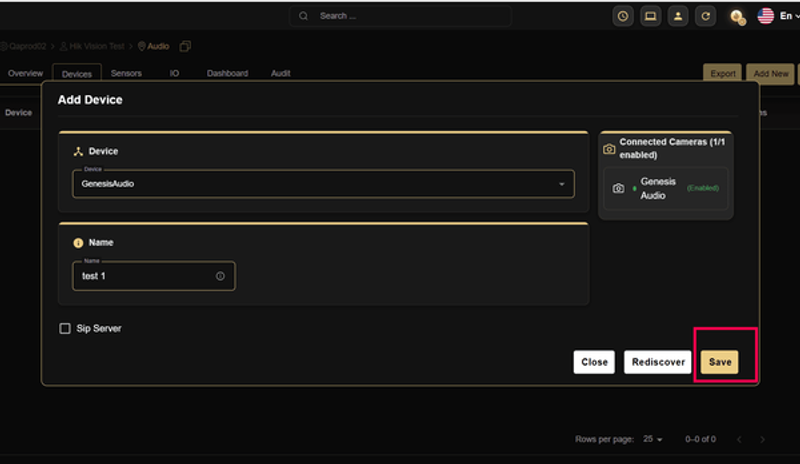Viewport: 800px width, 464px height.
Task: Click the Save button
Action: coord(719,362)
